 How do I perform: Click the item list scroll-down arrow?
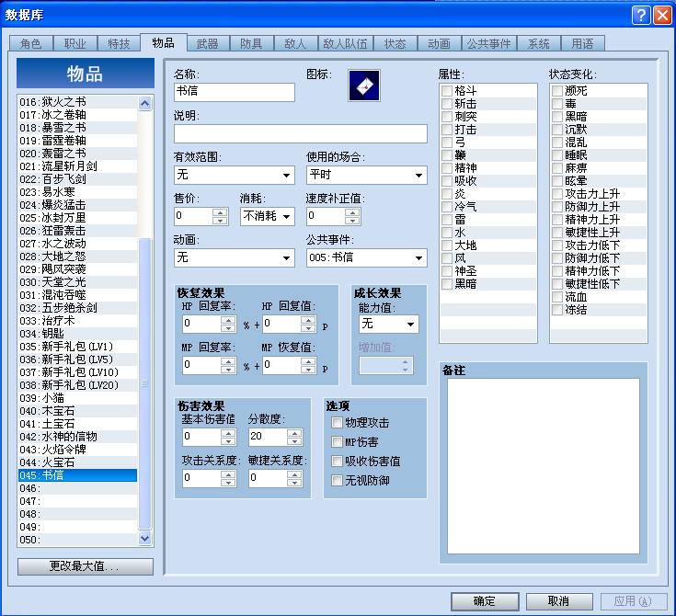[x=145, y=539]
